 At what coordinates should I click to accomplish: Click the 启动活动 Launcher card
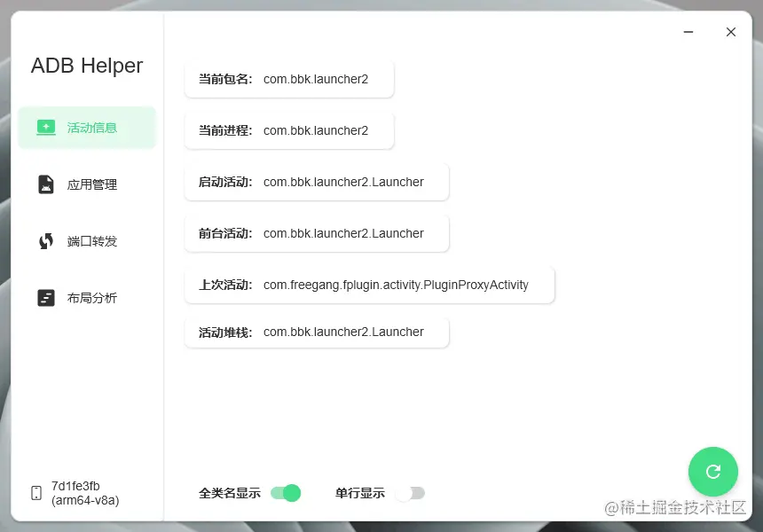pos(316,182)
